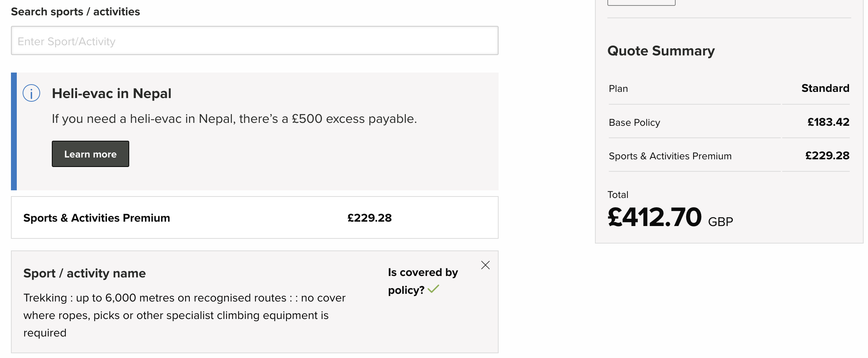Viewport: 868px width, 358px height.
Task: Dismiss the trekking activity card with X
Action: point(485,265)
